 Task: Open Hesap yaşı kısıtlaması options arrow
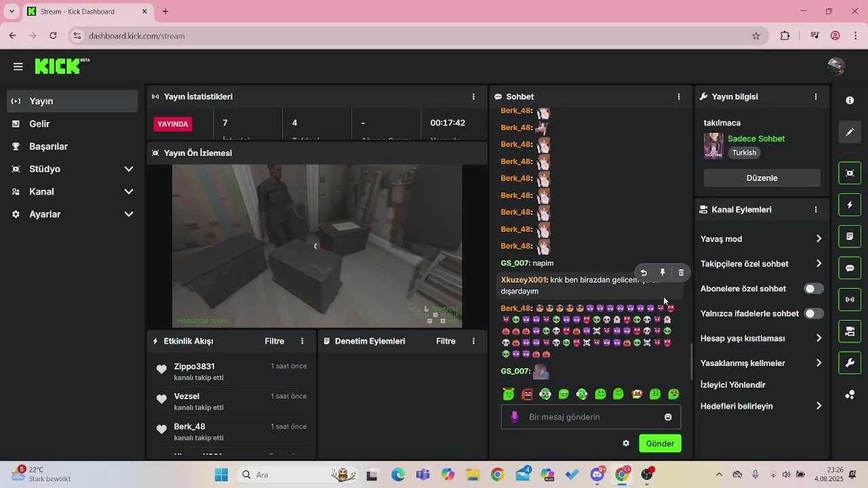click(x=818, y=338)
